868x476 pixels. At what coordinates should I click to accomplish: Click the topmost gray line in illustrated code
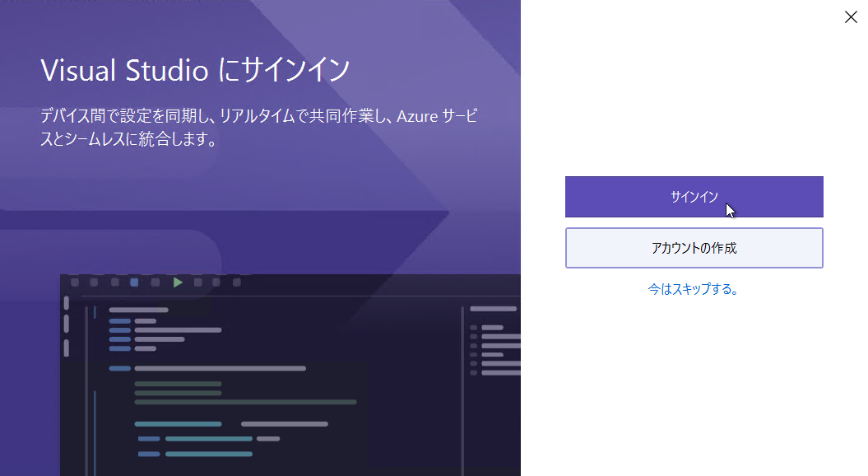click(138, 310)
